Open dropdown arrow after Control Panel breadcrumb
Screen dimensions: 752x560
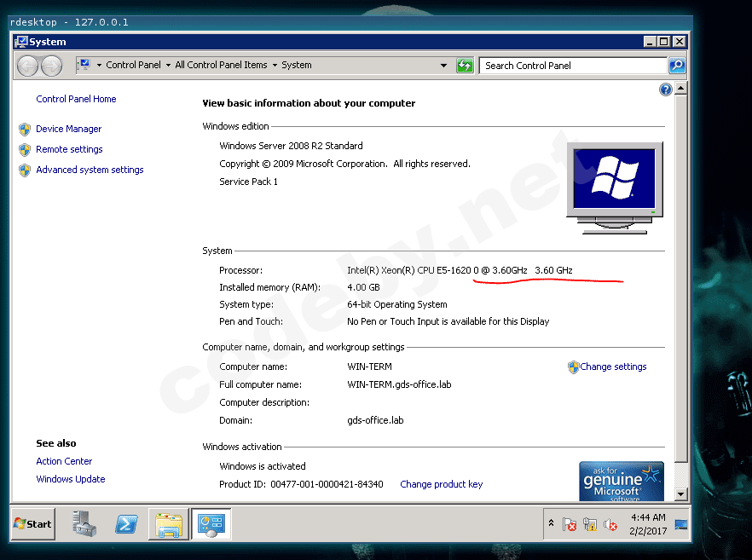point(168,66)
